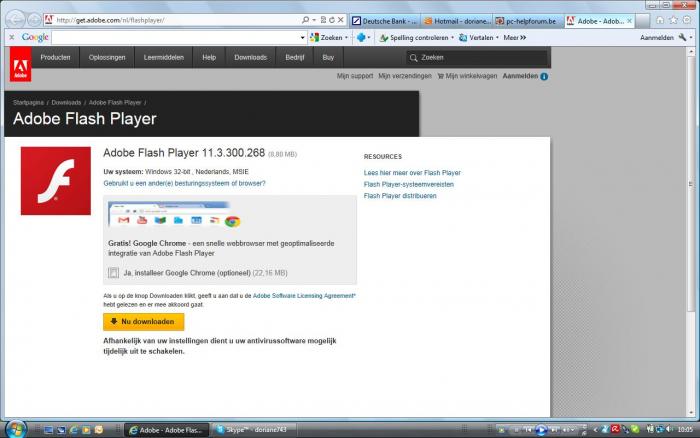
Task: Open the Buy menu item
Action: 328,58
